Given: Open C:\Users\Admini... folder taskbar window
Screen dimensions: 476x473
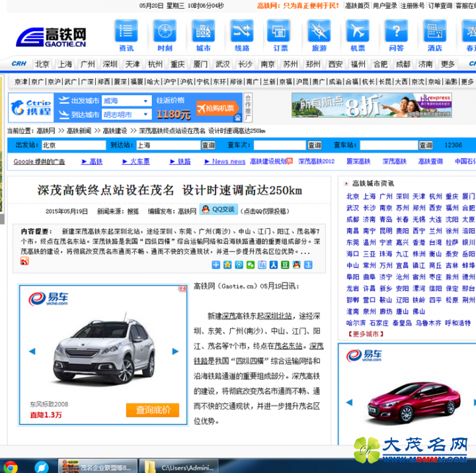Looking at the screenshot, I should click(x=178, y=467).
